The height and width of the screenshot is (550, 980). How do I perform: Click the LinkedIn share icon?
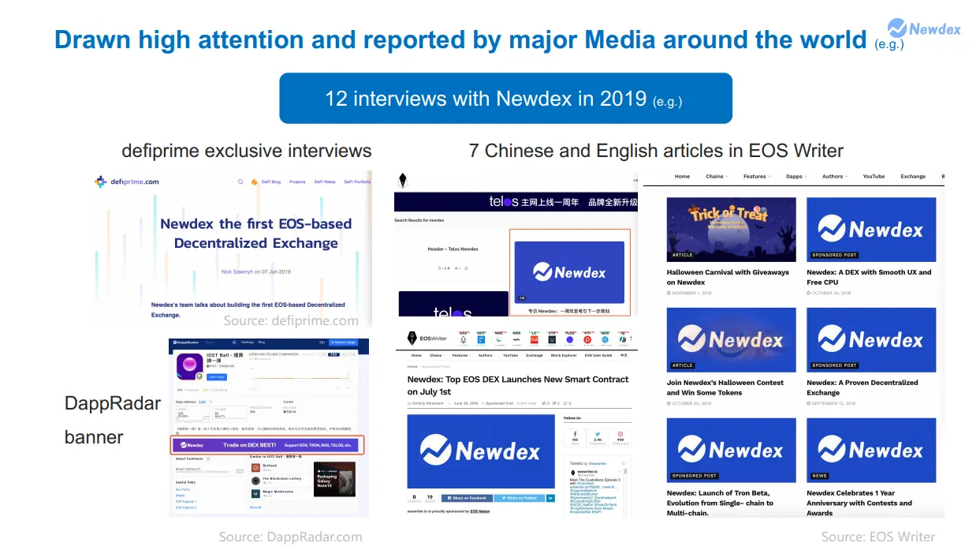coord(550,498)
